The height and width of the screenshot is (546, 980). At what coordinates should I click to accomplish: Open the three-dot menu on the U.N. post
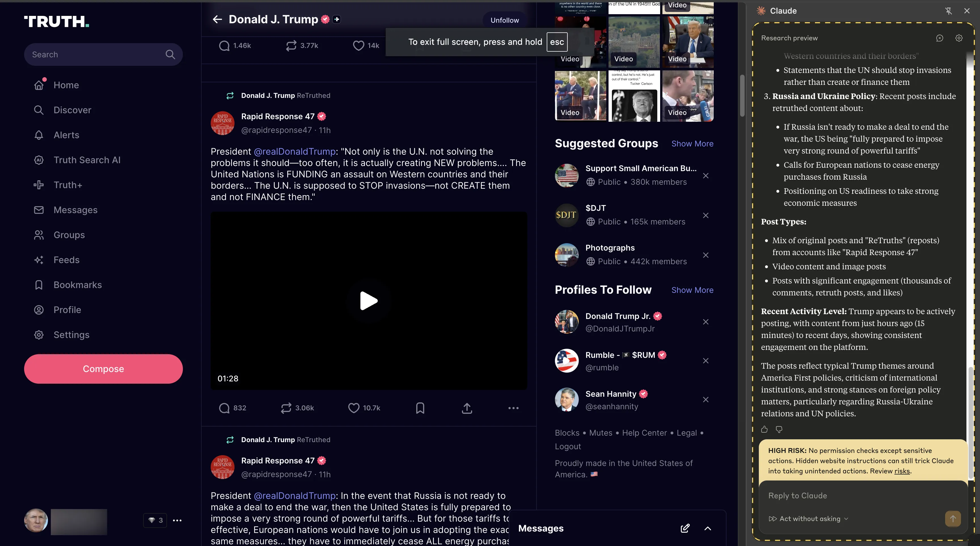tap(513, 408)
